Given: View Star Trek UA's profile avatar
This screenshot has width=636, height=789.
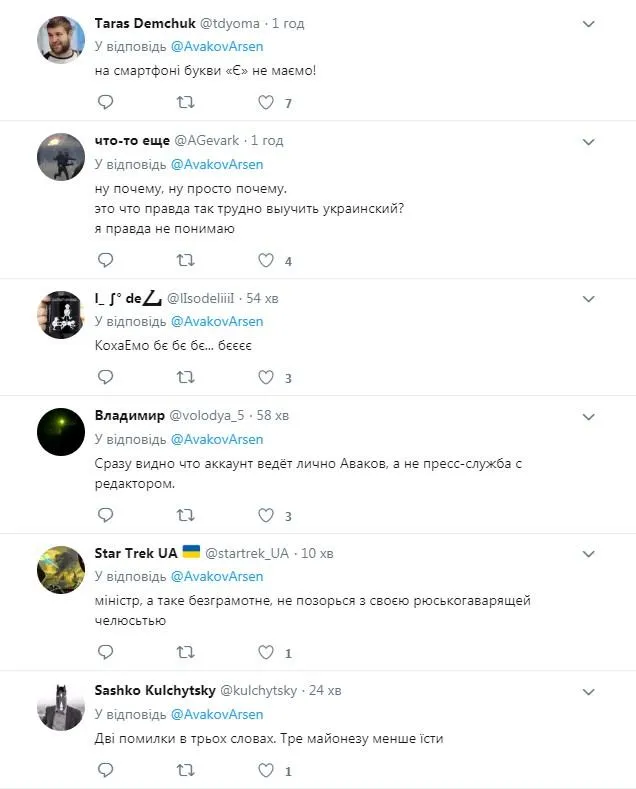Looking at the screenshot, I should coord(61,571).
